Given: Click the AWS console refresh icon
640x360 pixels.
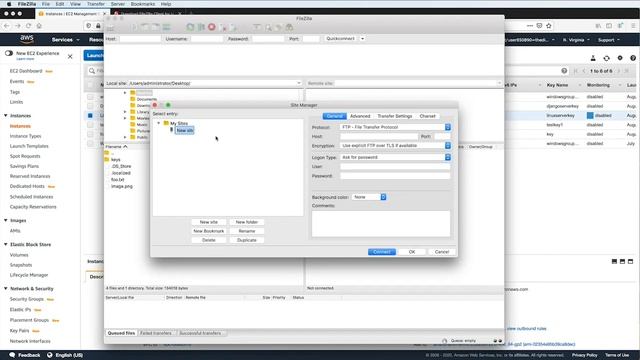Looking at the screenshot, I should click(x=607, y=58).
